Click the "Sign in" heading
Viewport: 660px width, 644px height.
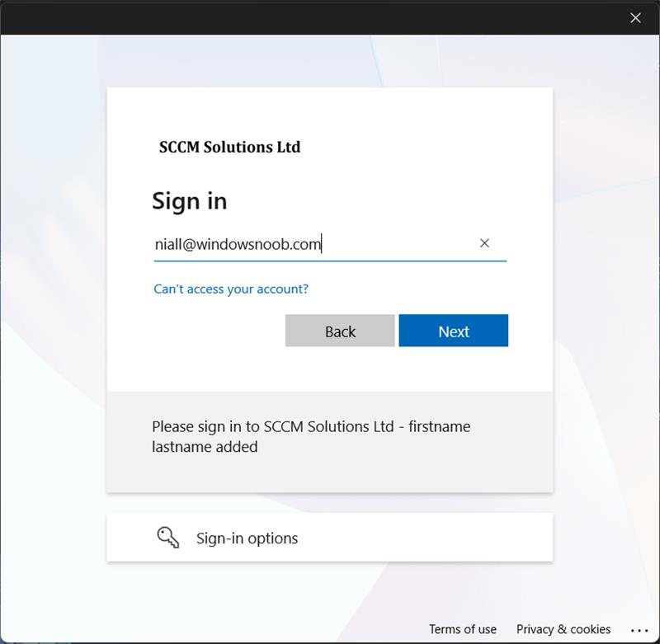click(189, 201)
